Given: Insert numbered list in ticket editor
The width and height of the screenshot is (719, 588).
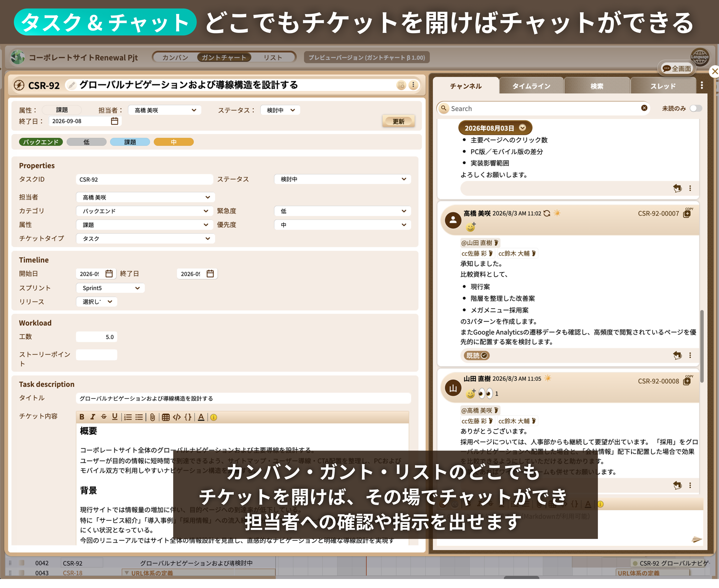Looking at the screenshot, I should 128,417.
